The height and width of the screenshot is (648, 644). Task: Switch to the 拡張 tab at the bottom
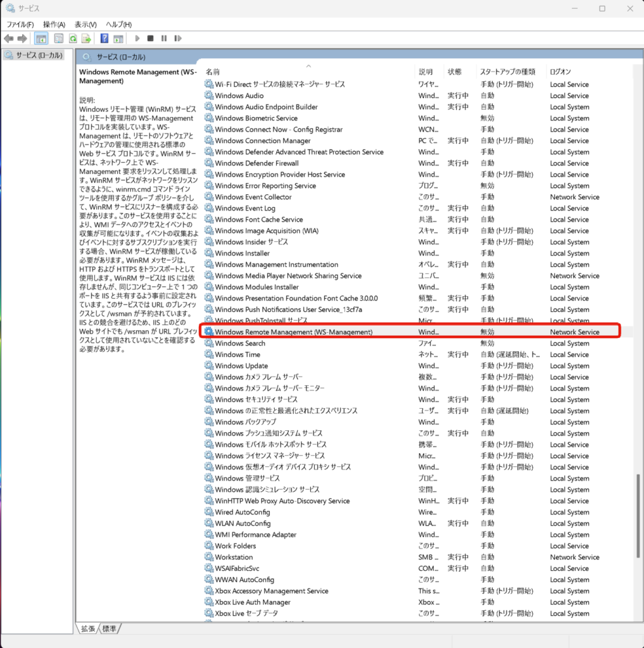tap(88, 628)
